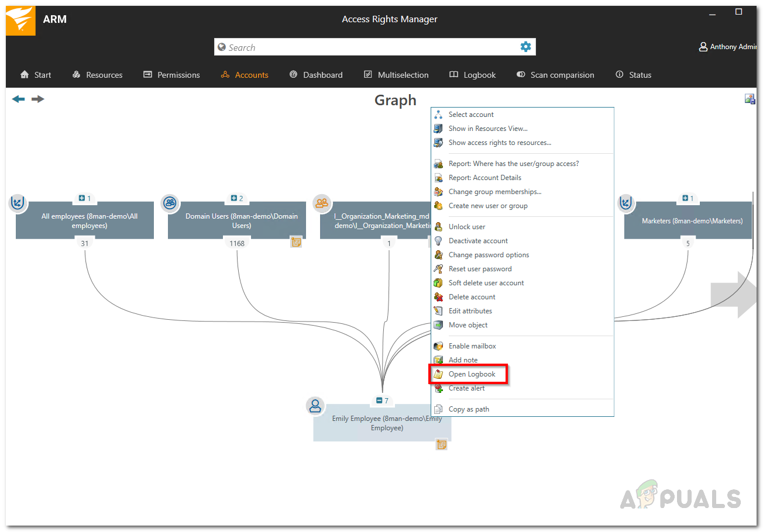This screenshot has width=763, height=532.
Task: Open the note icon below Emily Employee node
Action: pos(441,445)
